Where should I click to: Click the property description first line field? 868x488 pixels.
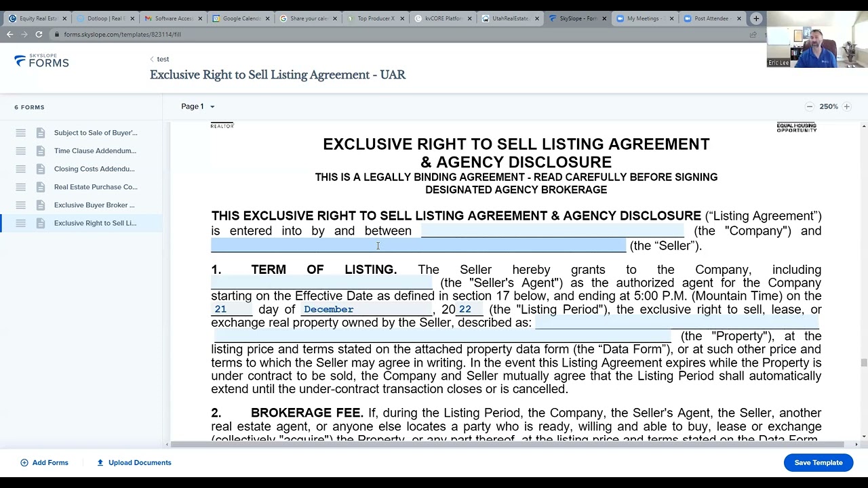(x=677, y=323)
